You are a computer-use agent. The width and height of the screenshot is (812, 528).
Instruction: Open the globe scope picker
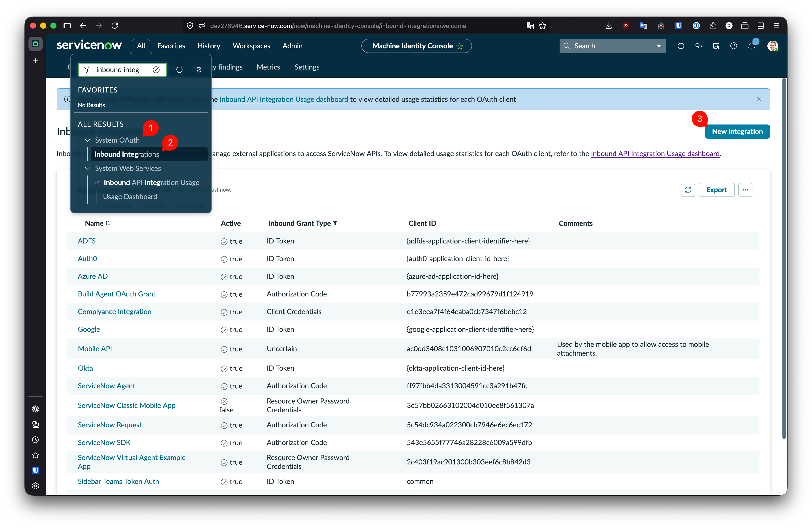pyautogui.click(x=681, y=46)
